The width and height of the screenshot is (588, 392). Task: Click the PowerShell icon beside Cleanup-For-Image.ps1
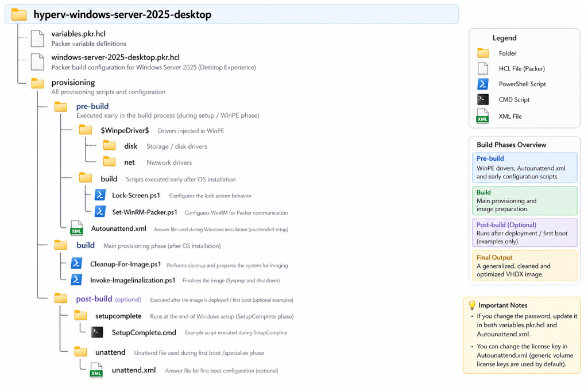(x=76, y=263)
